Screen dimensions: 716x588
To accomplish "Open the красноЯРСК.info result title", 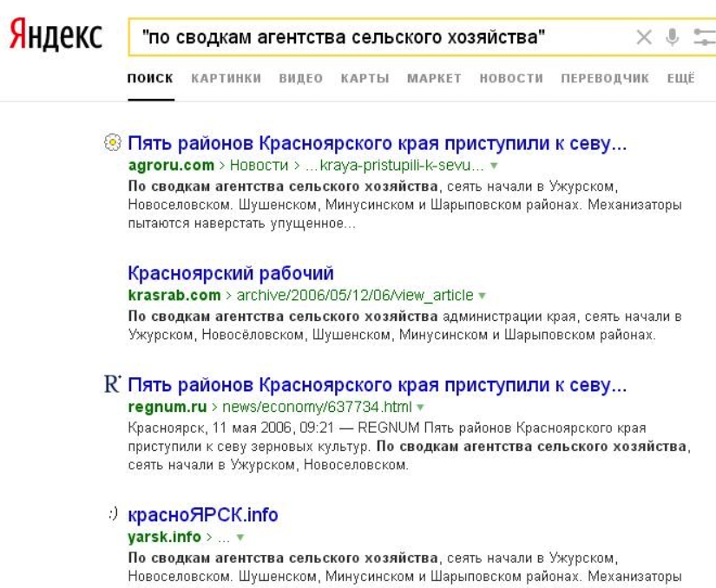I will 203,515.
